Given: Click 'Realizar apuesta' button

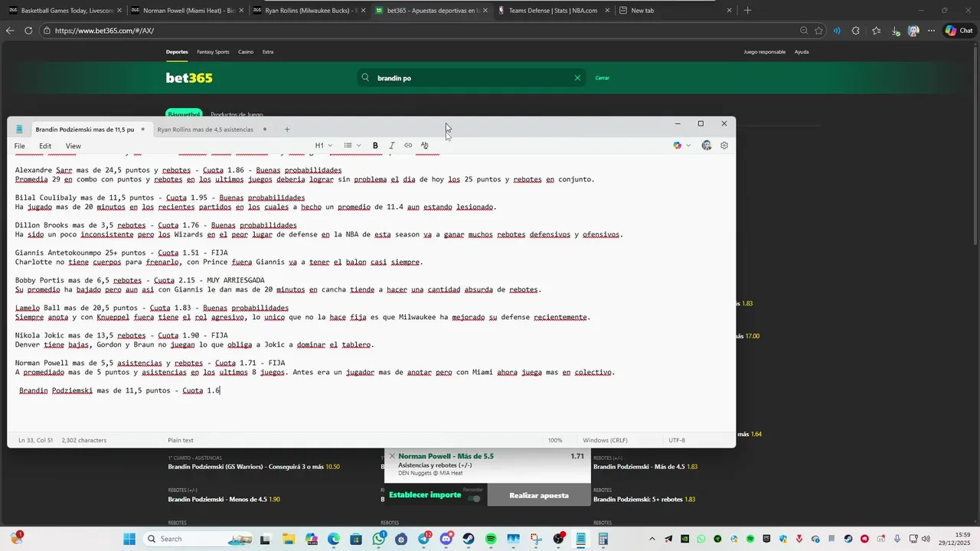Looking at the screenshot, I should click(539, 495).
